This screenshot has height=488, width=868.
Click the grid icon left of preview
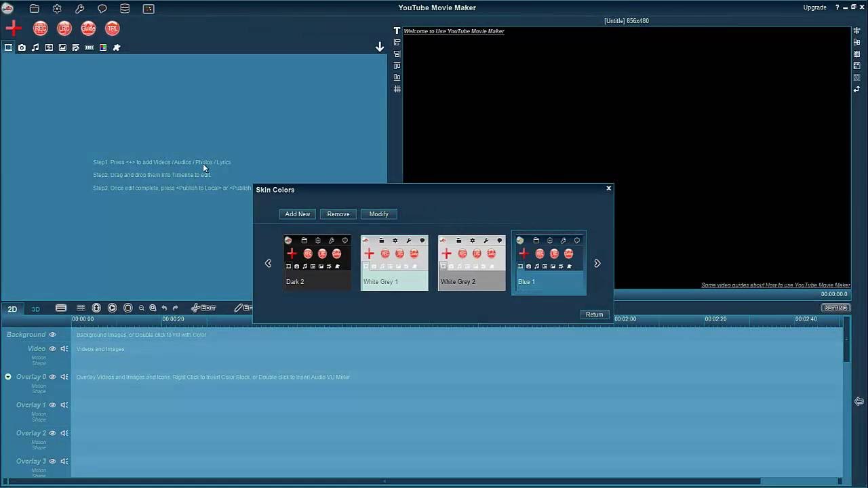397,89
